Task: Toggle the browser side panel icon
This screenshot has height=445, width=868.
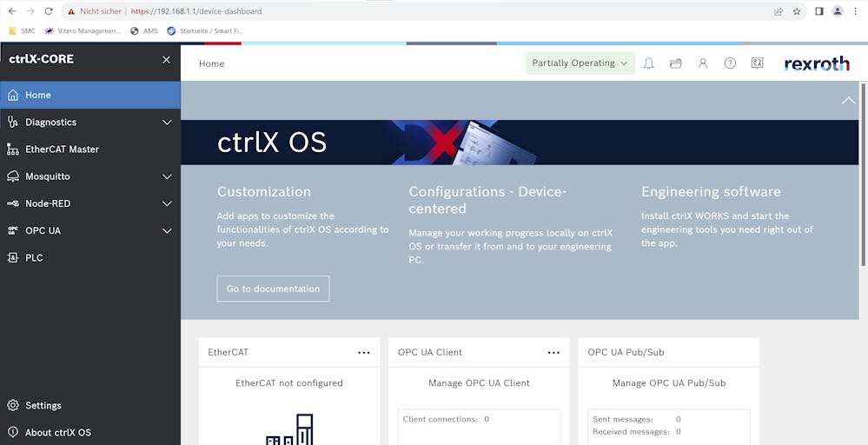Action: (819, 11)
